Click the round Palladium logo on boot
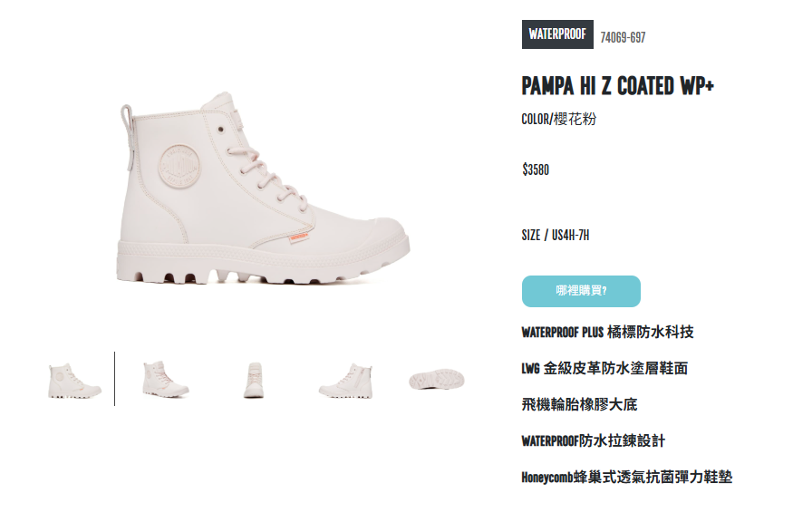 [179, 167]
